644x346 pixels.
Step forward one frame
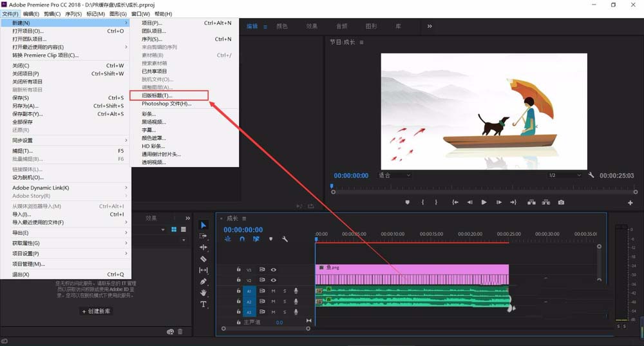coord(498,202)
